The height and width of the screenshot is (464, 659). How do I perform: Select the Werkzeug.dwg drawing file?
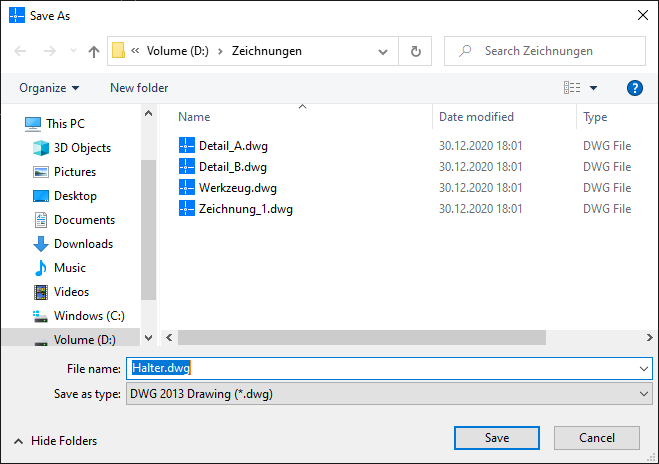click(x=238, y=187)
